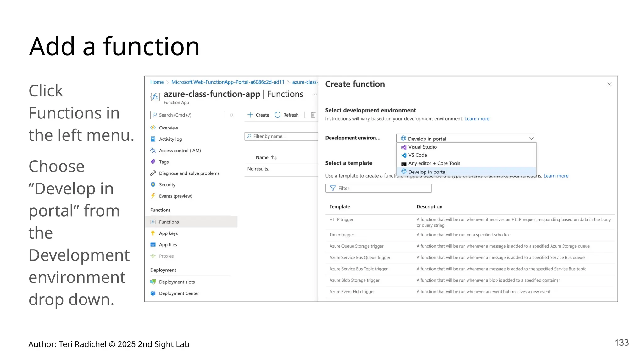This screenshot has height=362, width=644.
Task: Sort by Name column arrow
Action: click(x=274, y=157)
